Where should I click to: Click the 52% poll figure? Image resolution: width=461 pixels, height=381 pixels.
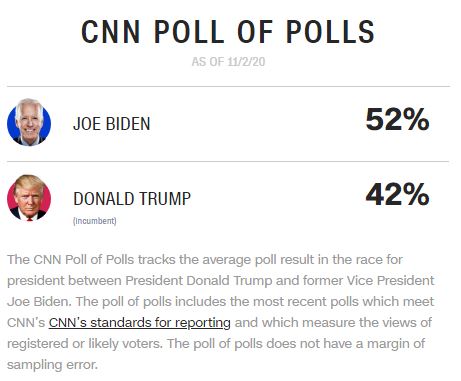tap(397, 119)
